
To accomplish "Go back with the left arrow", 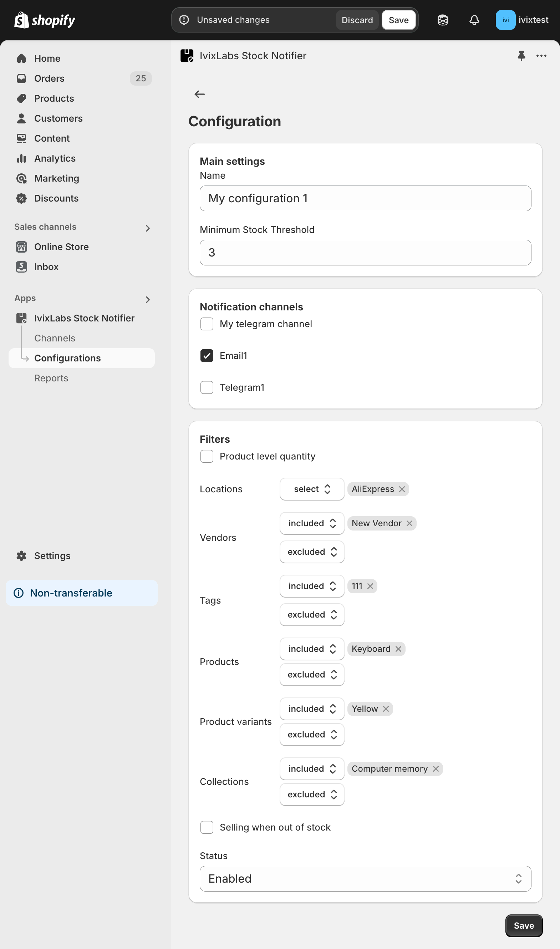I will click(199, 94).
